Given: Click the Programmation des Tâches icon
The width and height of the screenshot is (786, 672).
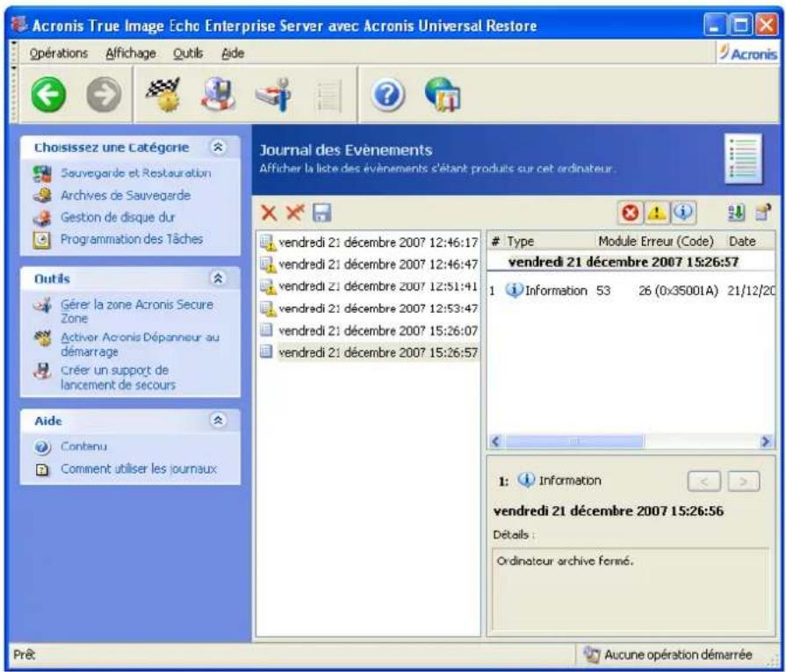Looking at the screenshot, I should pyautogui.click(x=42, y=240).
